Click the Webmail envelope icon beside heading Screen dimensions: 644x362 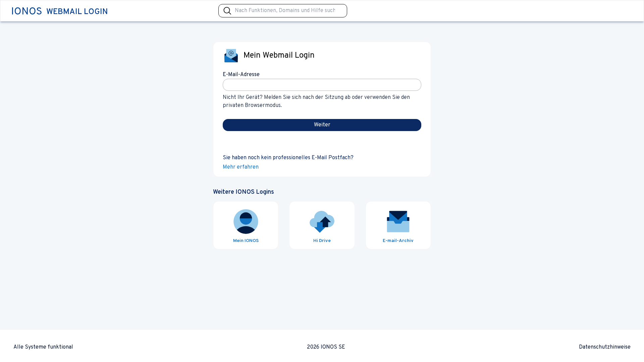click(x=231, y=56)
